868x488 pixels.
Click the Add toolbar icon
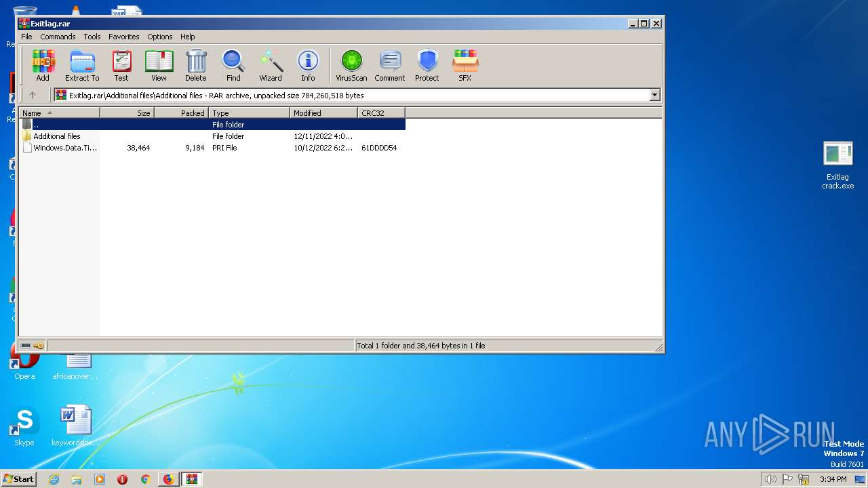[43, 66]
